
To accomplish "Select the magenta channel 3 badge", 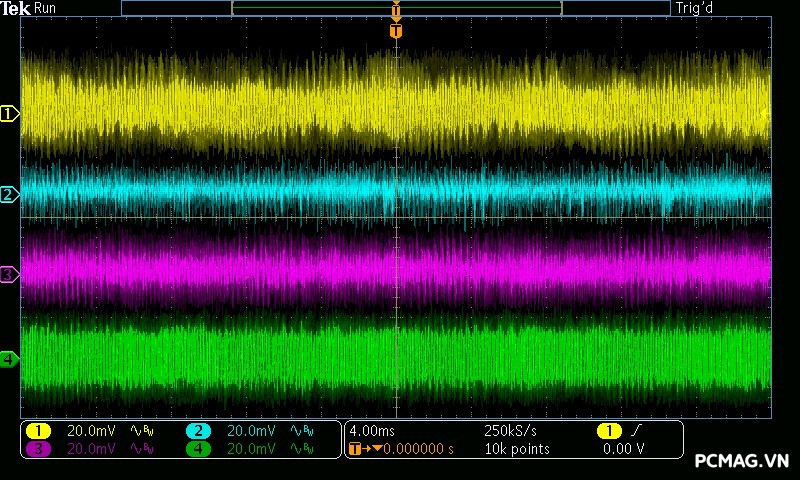I will coord(38,449).
